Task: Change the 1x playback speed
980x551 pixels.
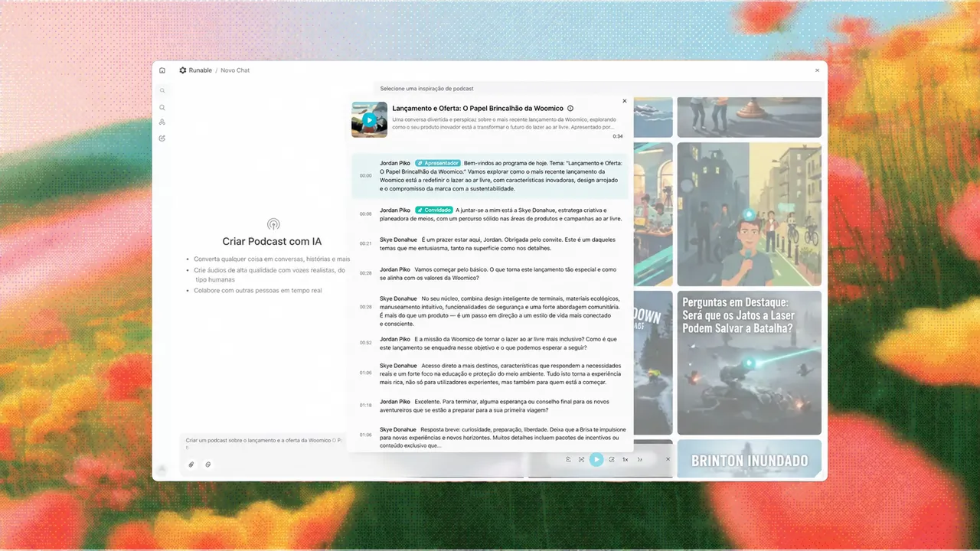Action: 625,459
